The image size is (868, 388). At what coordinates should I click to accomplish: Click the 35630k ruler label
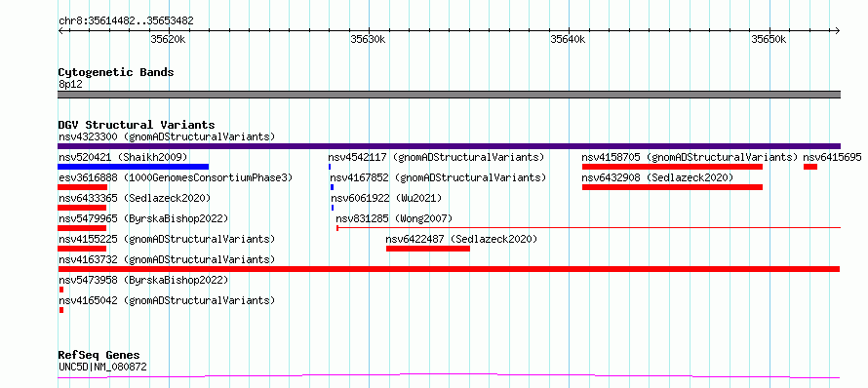pos(368,40)
